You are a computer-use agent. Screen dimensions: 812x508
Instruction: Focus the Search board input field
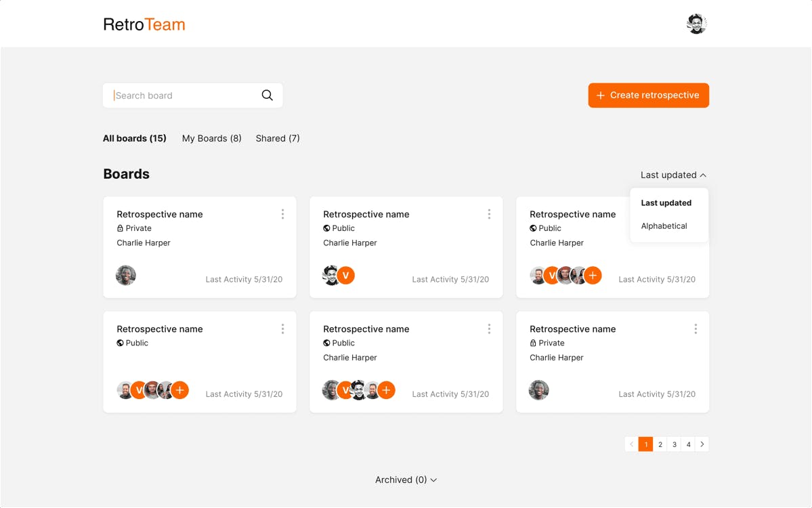192,96
